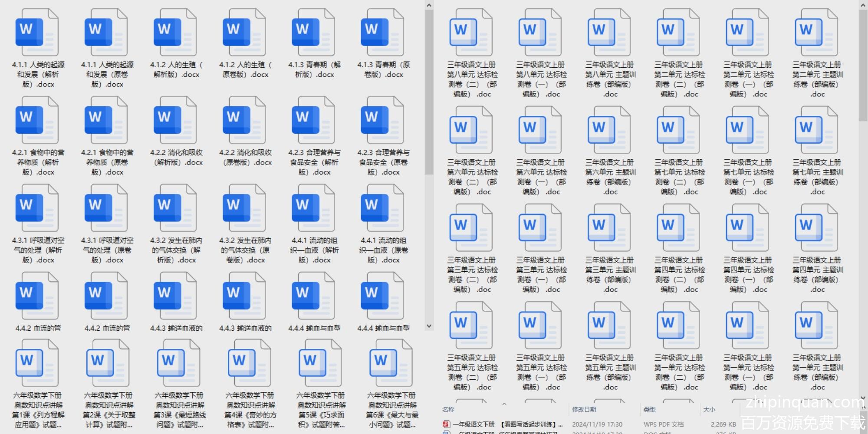Pick the 4.2.1 食物中的营养物质（解析版）.docx icon
Image resolution: width=868 pixels, height=434 pixels.
pos(37,120)
